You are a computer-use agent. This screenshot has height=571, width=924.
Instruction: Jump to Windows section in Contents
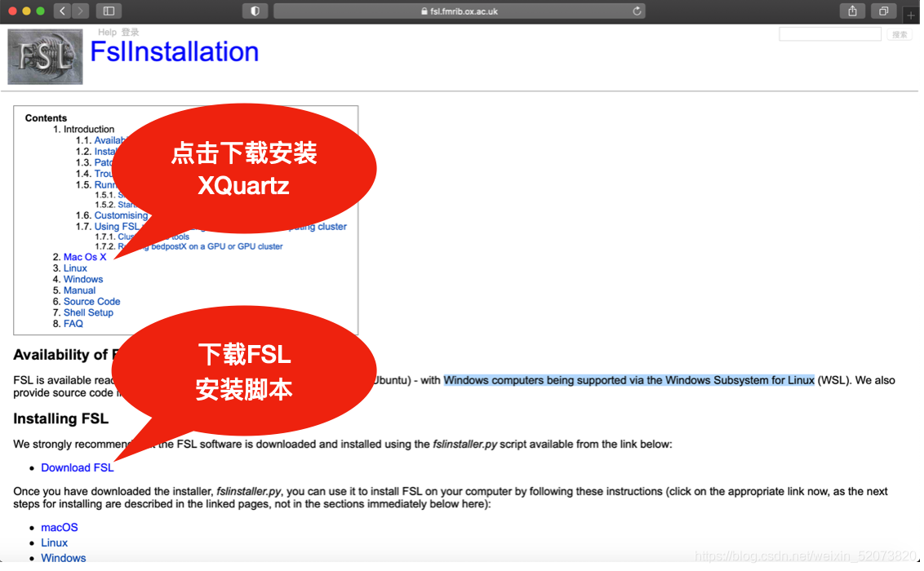pyautogui.click(x=83, y=280)
